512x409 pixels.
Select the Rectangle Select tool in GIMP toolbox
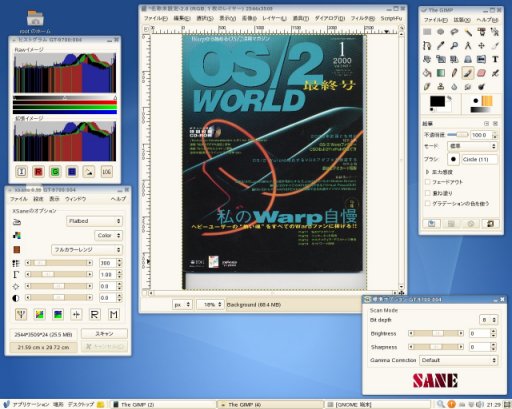[x=427, y=32]
